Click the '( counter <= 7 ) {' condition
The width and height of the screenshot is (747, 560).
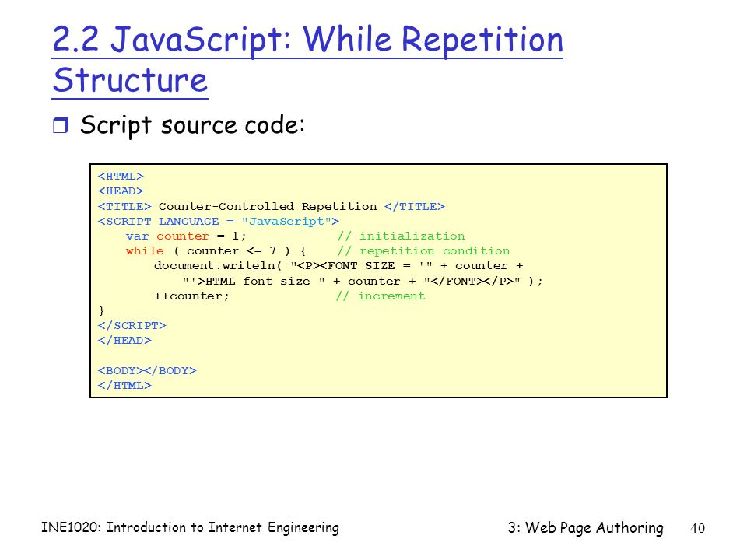click(240, 251)
